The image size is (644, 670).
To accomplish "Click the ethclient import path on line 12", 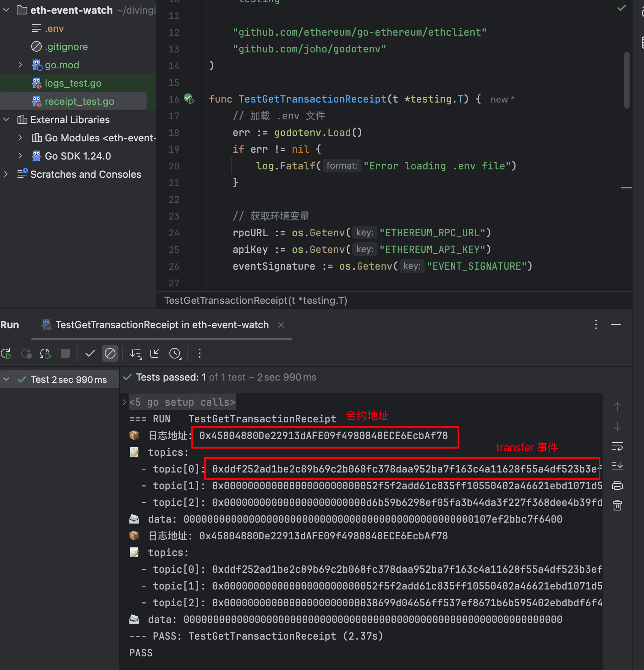I will (360, 32).
